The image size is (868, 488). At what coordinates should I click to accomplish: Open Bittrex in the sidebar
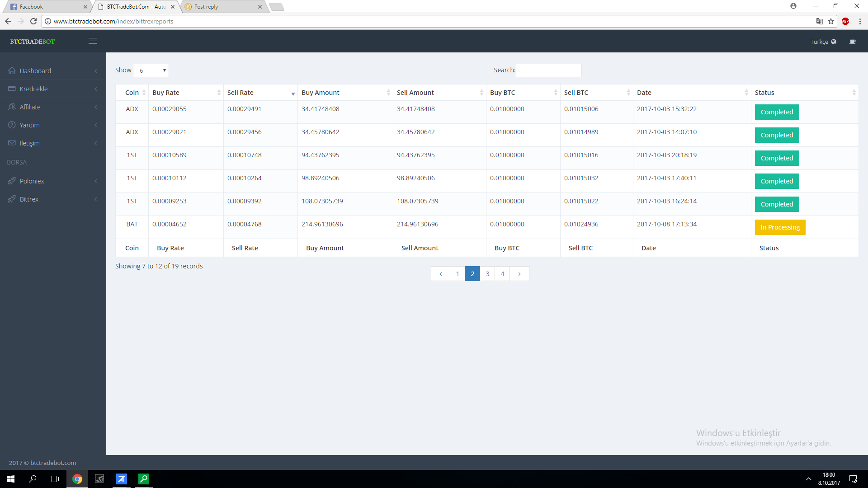pyautogui.click(x=53, y=199)
